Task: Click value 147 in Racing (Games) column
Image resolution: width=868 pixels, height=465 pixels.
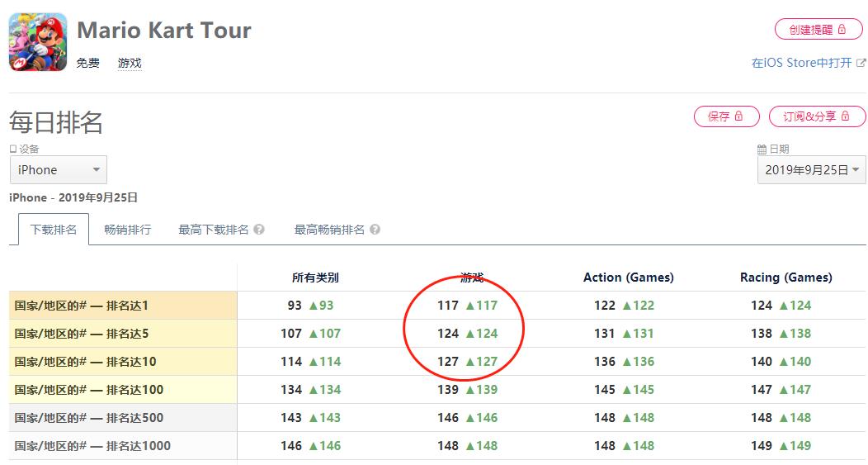Action: [762, 390]
